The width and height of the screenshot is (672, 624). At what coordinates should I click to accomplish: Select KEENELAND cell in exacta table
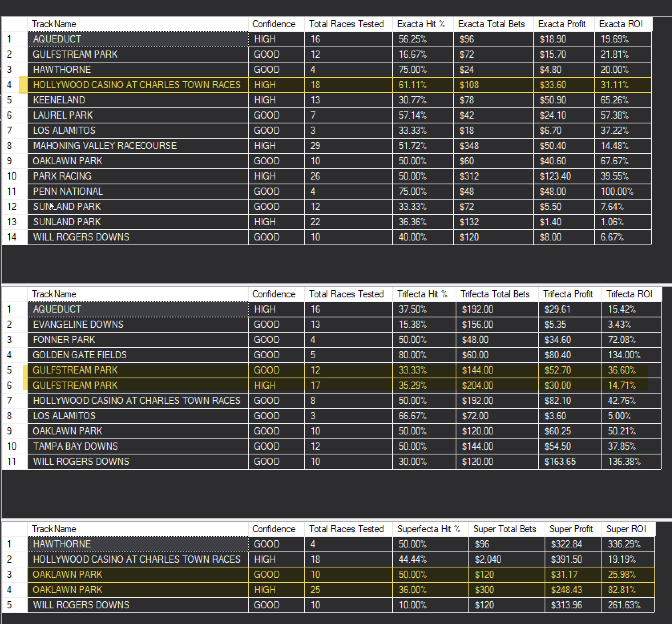pyautogui.click(x=138, y=100)
